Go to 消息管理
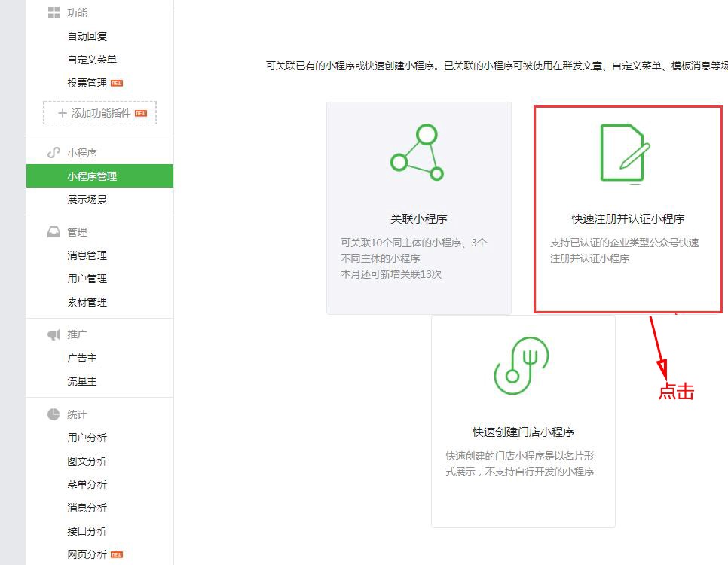Image resolution: width=728 pixels, height=565 pixels. 87,255
